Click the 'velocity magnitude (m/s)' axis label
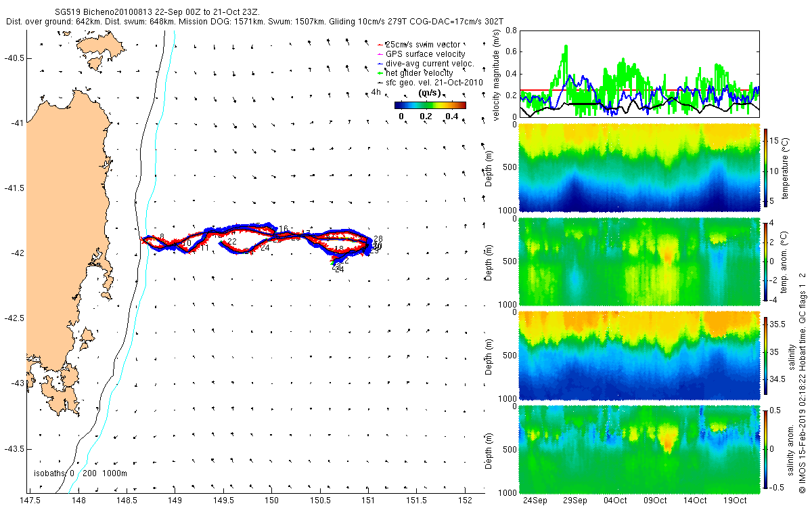The image size is (812, 508). pos(498,76)
